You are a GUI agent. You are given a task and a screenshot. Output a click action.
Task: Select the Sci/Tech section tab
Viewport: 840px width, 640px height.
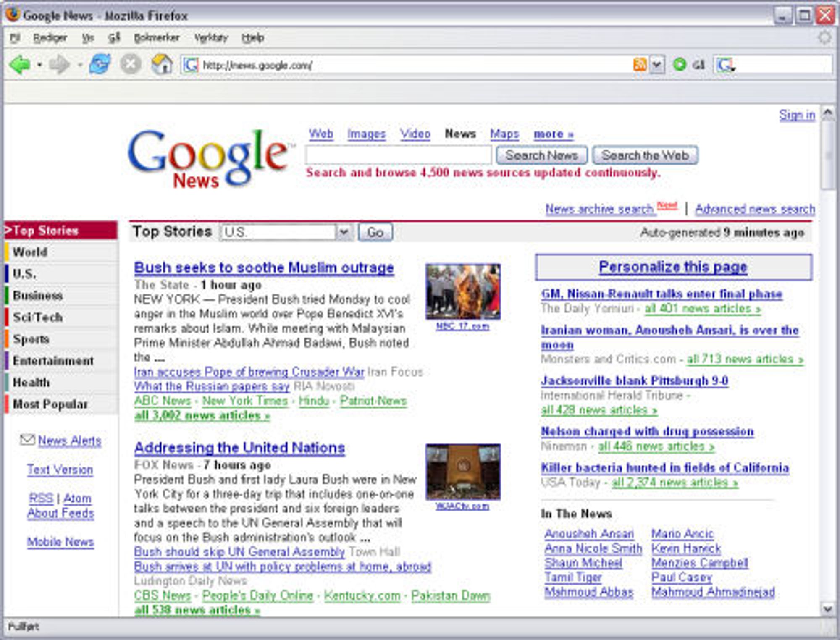coord(61,317)
